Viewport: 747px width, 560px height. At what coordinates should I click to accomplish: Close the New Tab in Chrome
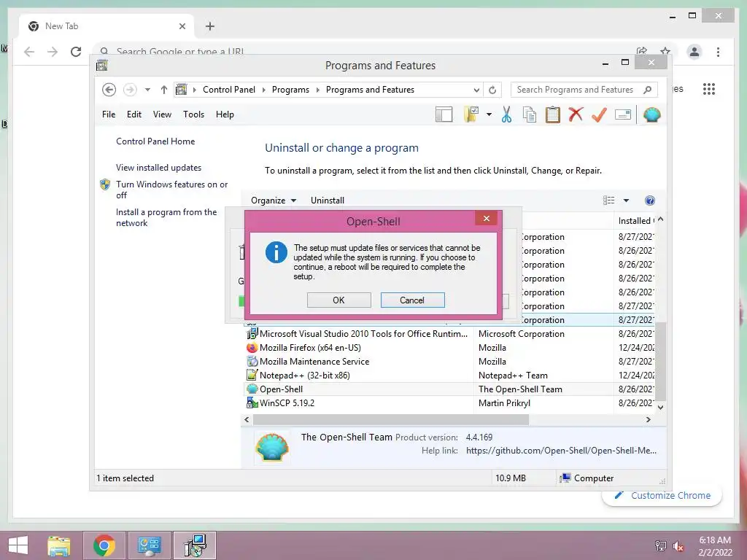[182, 26]
